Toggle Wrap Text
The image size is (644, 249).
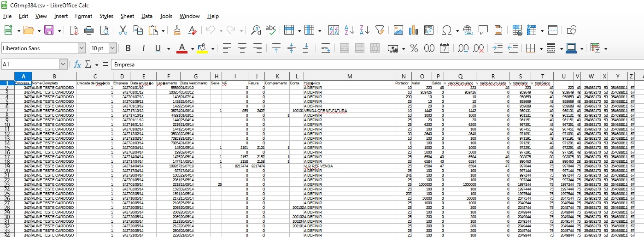[325, 48]
